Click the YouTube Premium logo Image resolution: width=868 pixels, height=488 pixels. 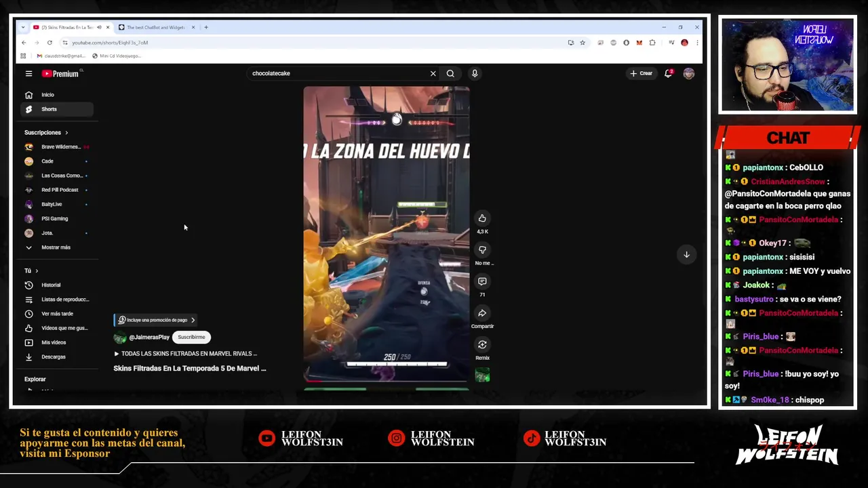pos(60,73)
